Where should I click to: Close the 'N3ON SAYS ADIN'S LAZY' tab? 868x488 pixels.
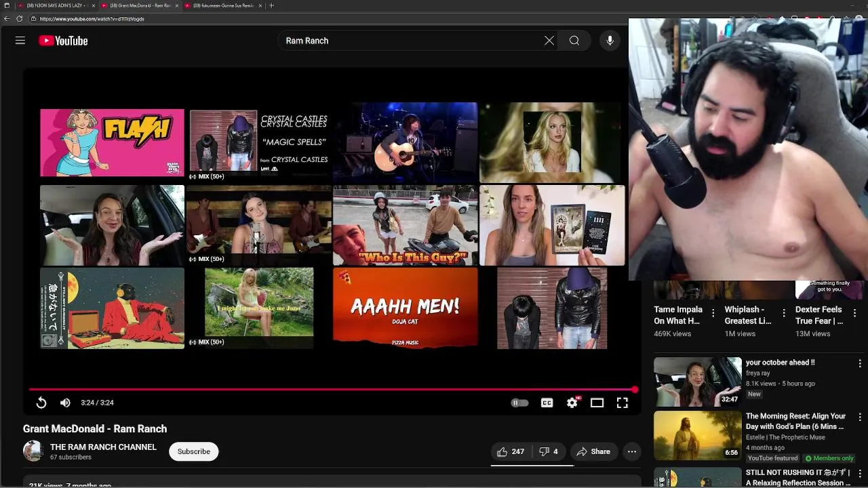[x=94, y=5]
